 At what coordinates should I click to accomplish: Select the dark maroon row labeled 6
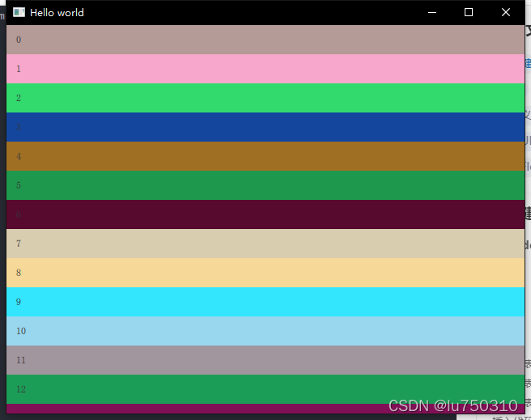click(x=265, y=214)
